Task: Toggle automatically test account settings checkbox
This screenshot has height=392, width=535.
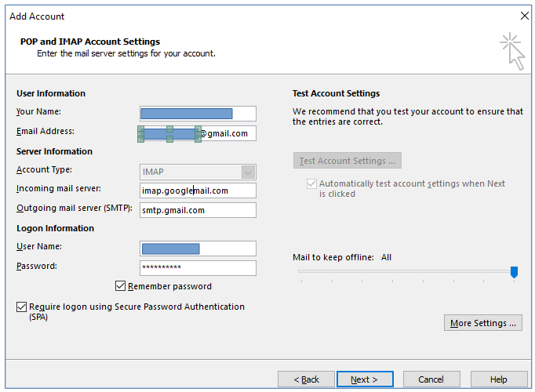Action: pos(311,184)
